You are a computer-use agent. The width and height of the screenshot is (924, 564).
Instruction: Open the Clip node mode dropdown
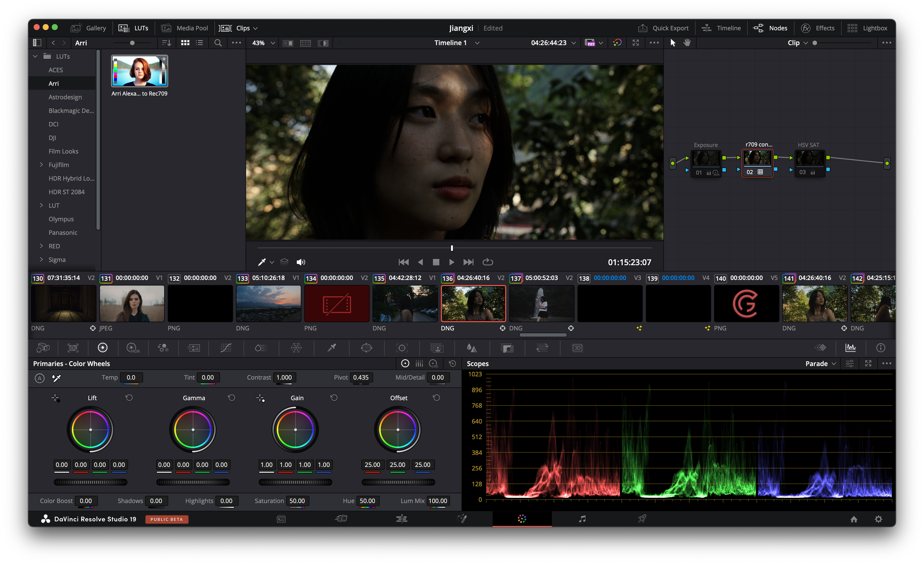point(797,43)
